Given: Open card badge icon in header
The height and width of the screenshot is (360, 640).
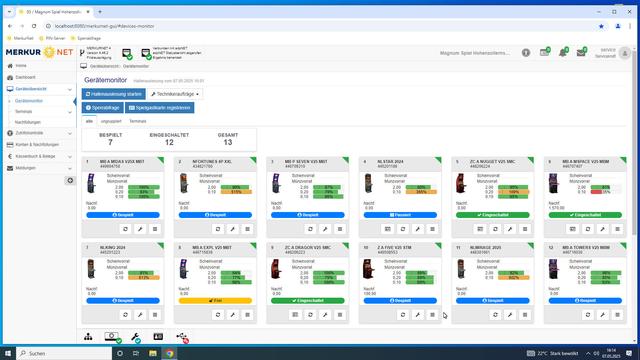Looking at the screenshot, I should [544, 53].
